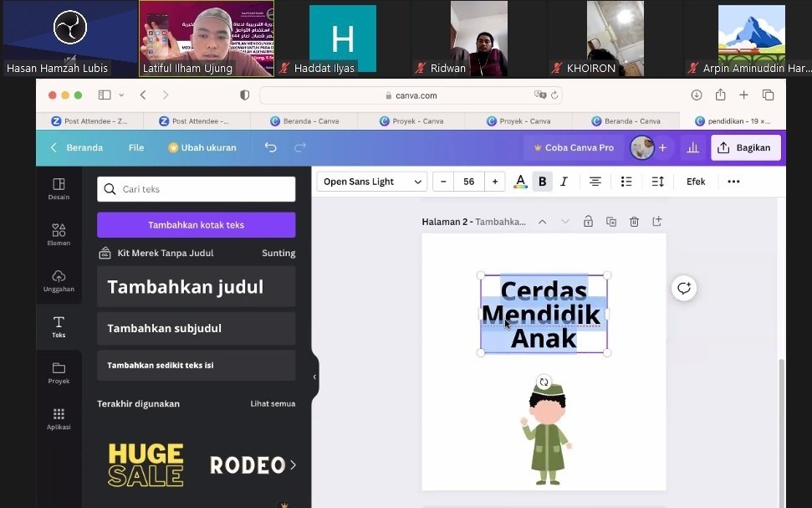Toggle italic text formatting

click(564, 182)
